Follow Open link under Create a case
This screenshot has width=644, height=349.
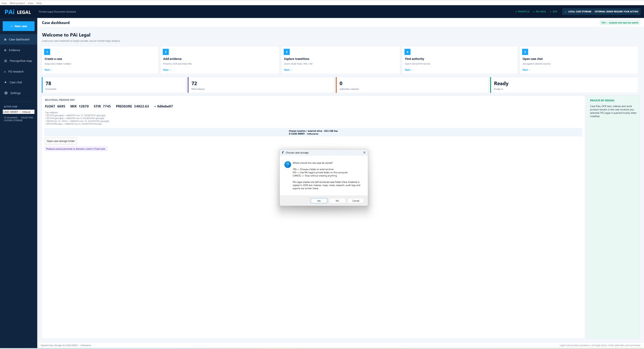tap(48, 70)
